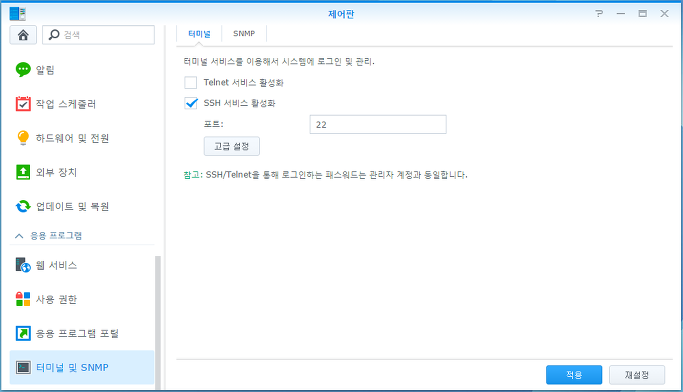Close the Control Panel window
683x392 pixels.
pyautogui.click(x=664, y=14)
